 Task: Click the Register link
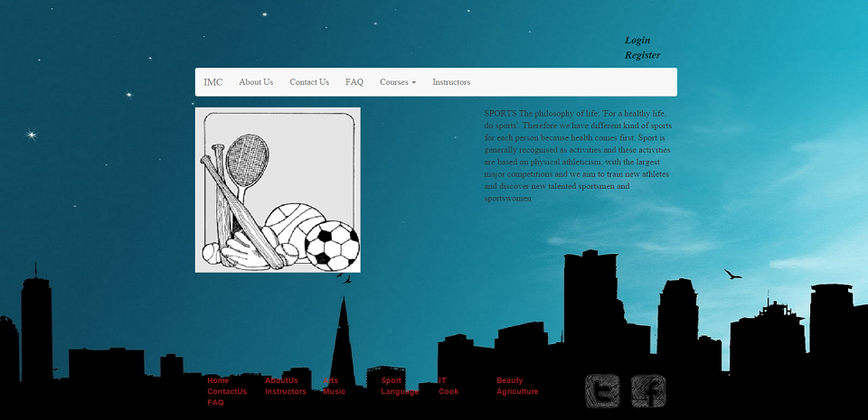coord(643,55)
